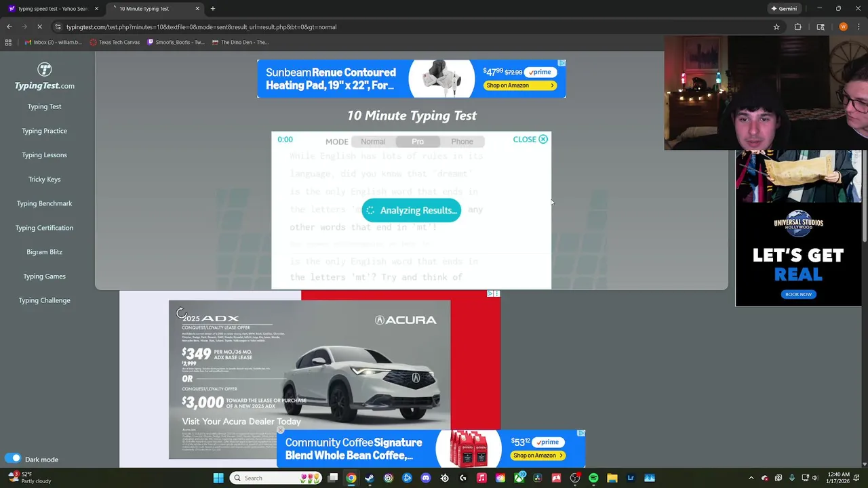Select Pro typing mode
The width and height of the screenshot is (868, 488).
[x=418, y=142]
